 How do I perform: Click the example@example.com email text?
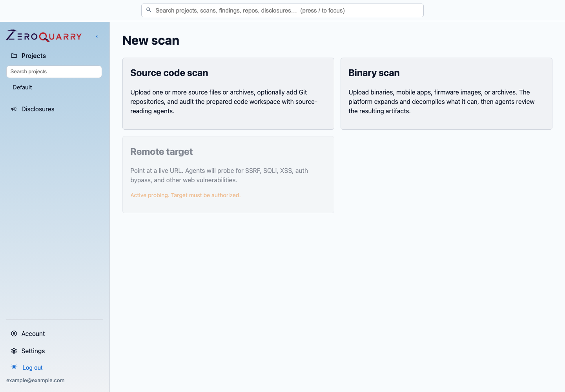pyautogui.click(x=35, y=380)
